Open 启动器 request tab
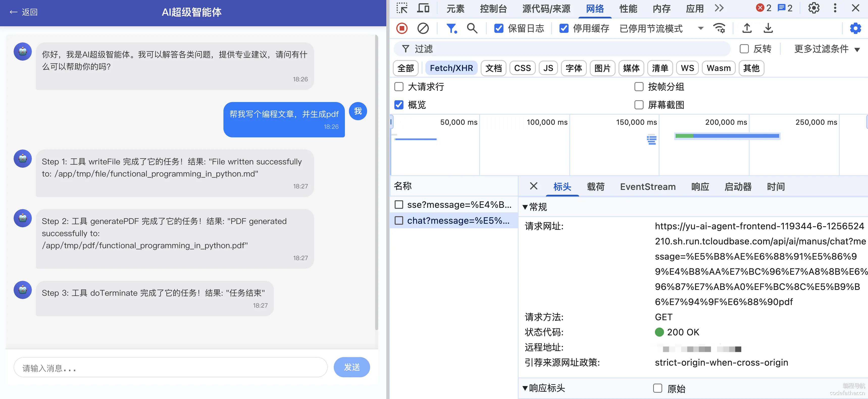The width and height of the screenshot is (868, 399). [738, 187]
